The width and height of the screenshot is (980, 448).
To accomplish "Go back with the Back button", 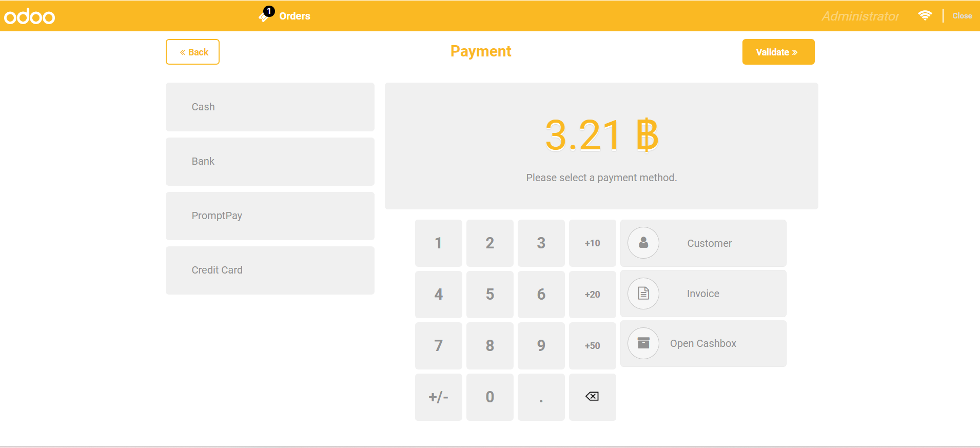I will pyautogui.click(x=192, y=52).
